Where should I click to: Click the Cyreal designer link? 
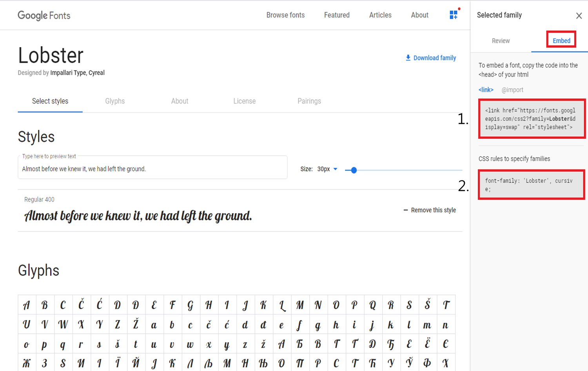coord(96,73)
